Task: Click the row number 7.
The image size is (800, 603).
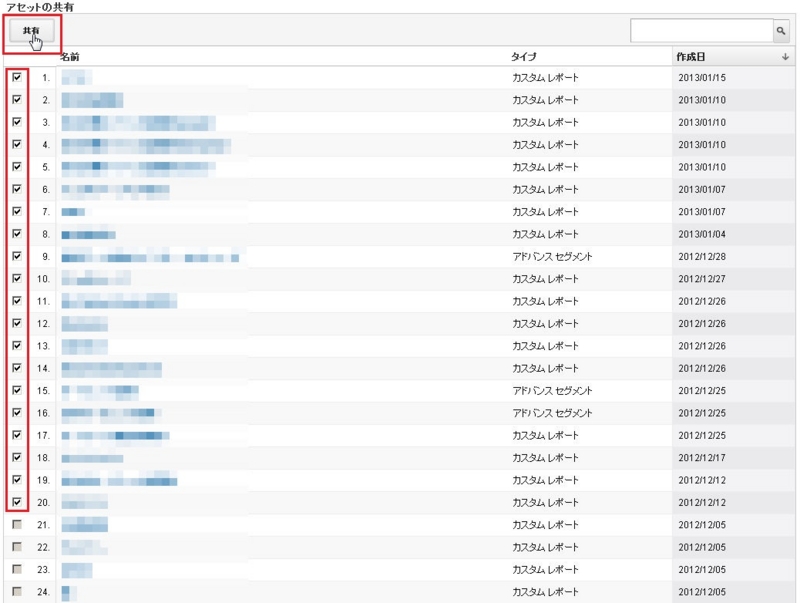Action: tap(46, 212)
